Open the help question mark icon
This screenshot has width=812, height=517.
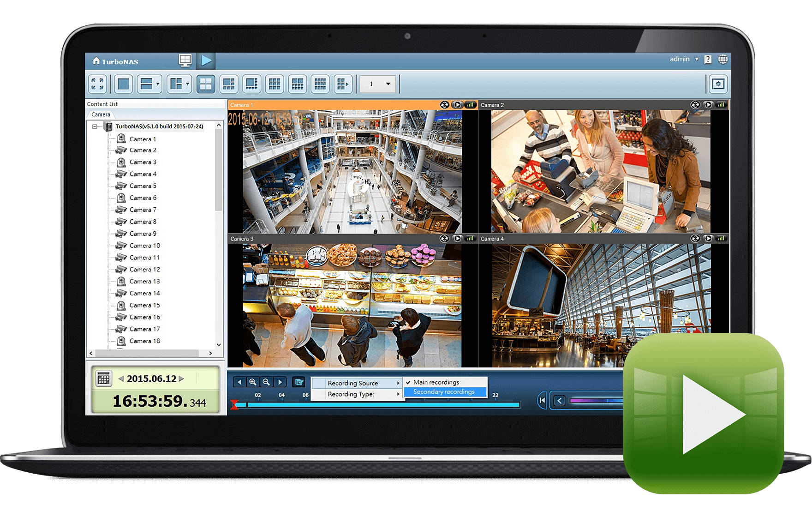pos(708,60)
